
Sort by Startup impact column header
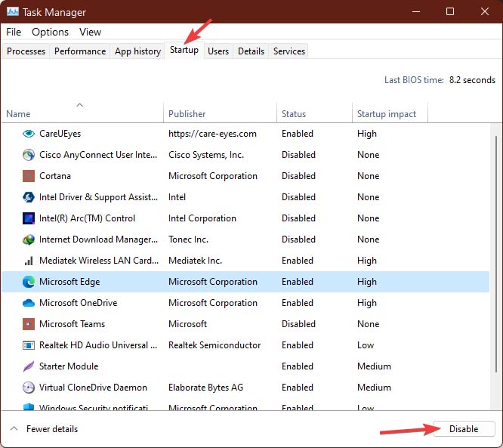386,114
